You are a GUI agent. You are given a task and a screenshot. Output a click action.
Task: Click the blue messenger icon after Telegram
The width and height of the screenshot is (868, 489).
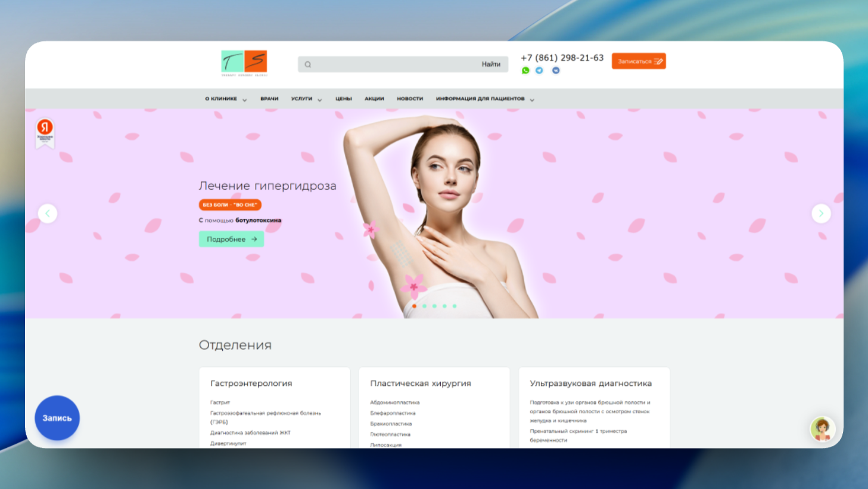pyautogui.click(x=556, y=70)
